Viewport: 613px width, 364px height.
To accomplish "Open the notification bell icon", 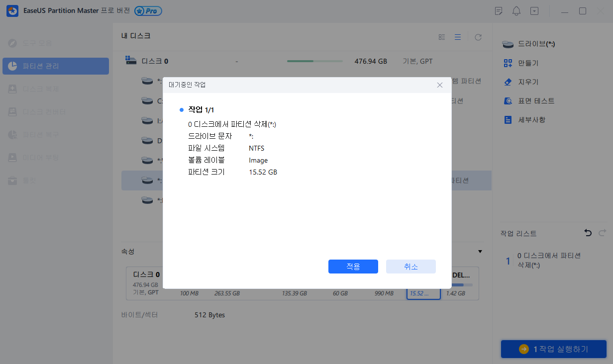I will coord(516,10).
